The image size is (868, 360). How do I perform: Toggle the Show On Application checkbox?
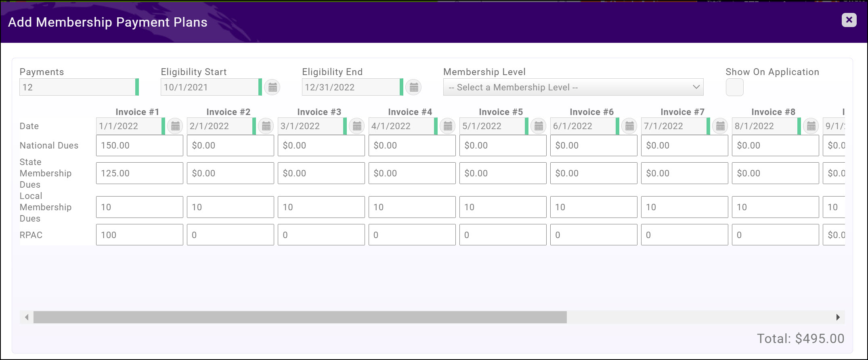[734, 88]
